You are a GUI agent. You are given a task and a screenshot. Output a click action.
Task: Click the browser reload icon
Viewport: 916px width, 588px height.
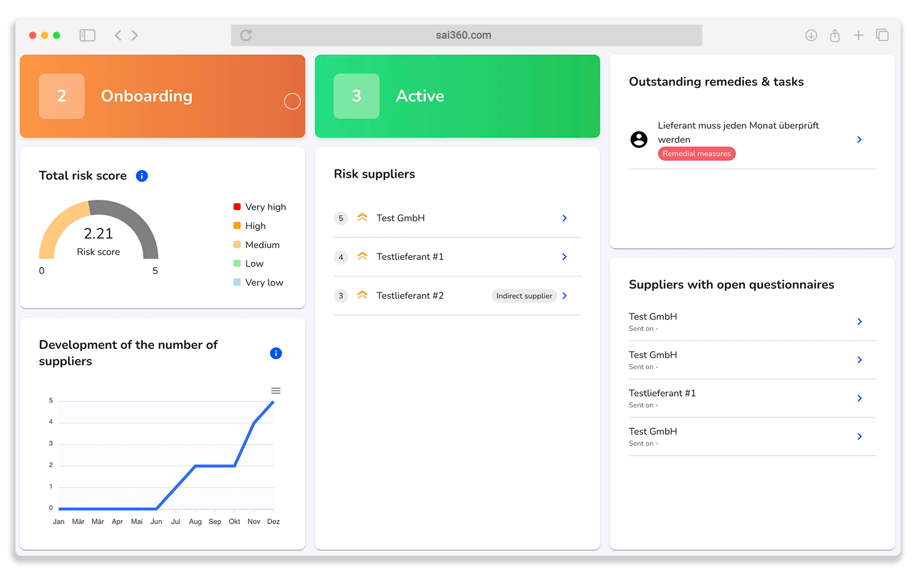(246, 36)
